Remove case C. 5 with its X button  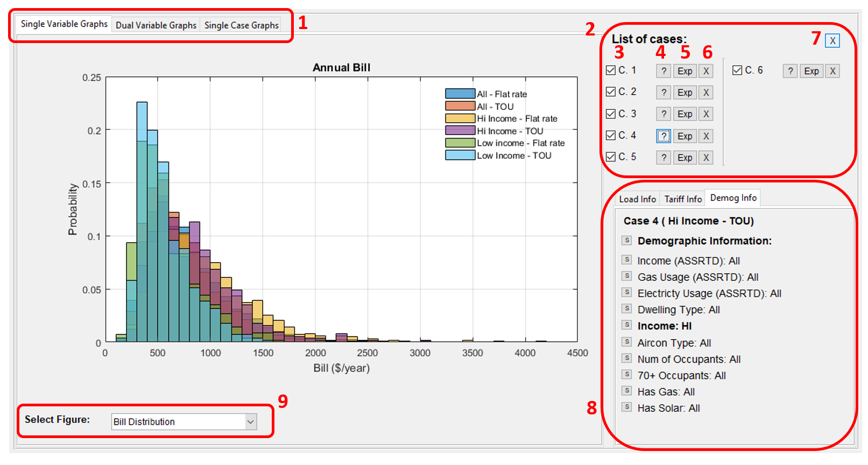(706, 158)
